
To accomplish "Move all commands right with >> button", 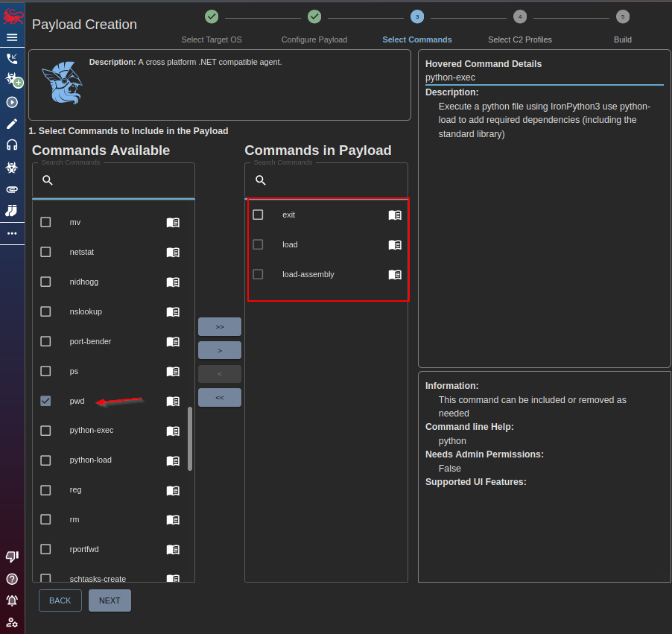I will click(220, 326).
